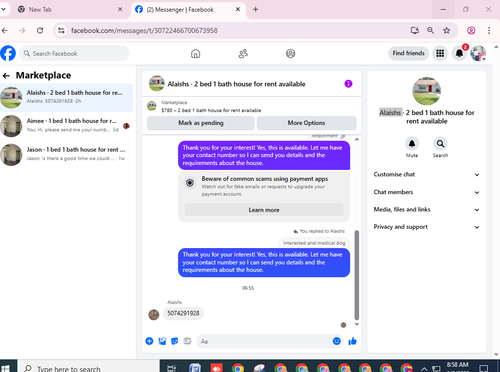Expand the Customise chat section
The image size is (500, 372).
point(426,174)
